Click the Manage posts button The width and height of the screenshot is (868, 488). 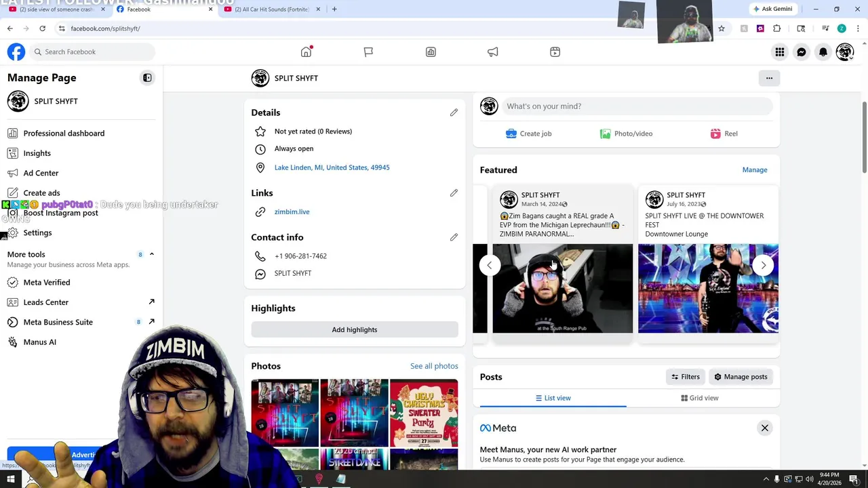tap(741, 377)
